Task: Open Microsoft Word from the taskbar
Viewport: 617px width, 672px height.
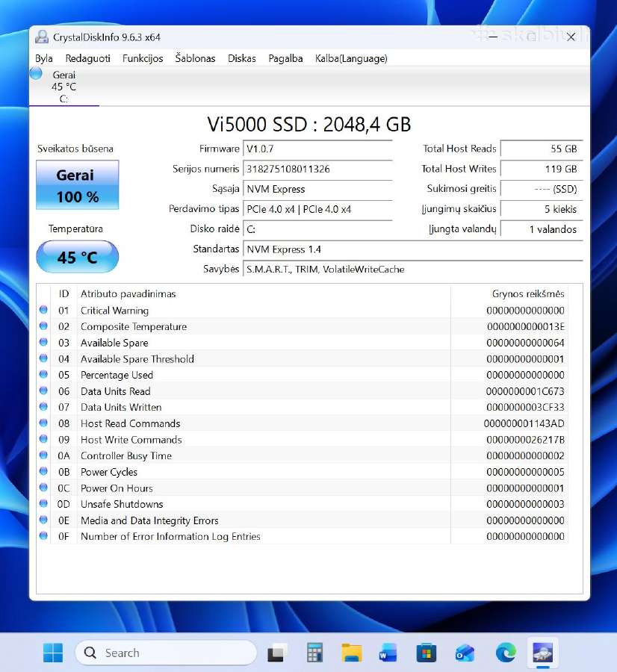Action: [388, 653]
